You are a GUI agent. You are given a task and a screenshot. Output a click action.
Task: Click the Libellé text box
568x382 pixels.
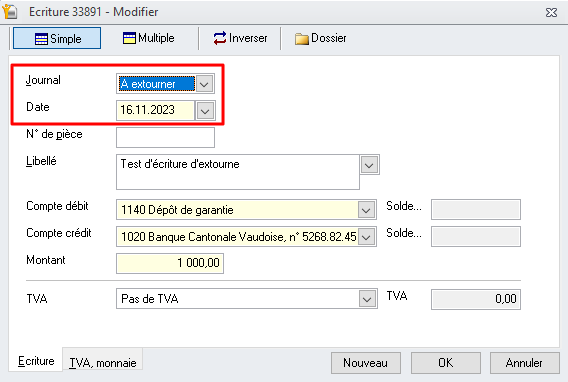pos(238,172)
